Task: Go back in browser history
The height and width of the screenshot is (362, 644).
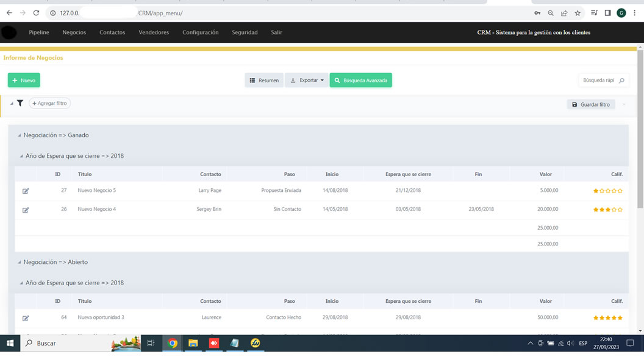Action: pos(9,13)
